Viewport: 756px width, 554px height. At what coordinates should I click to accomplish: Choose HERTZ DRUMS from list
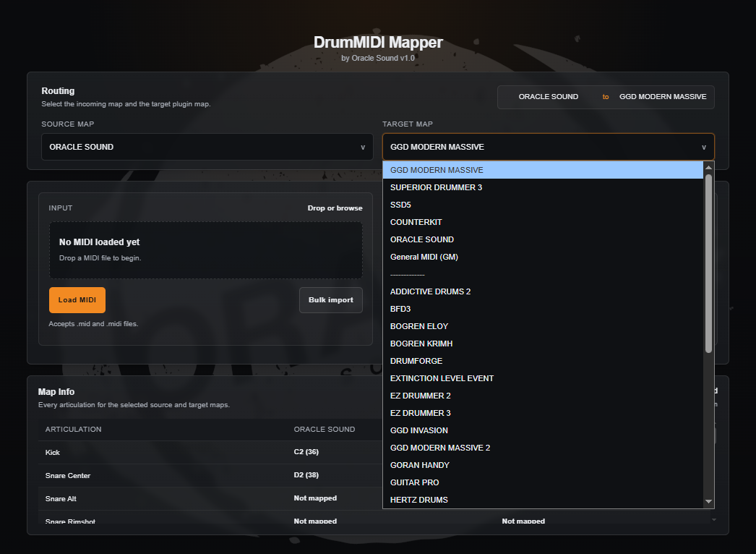[418, 500]
